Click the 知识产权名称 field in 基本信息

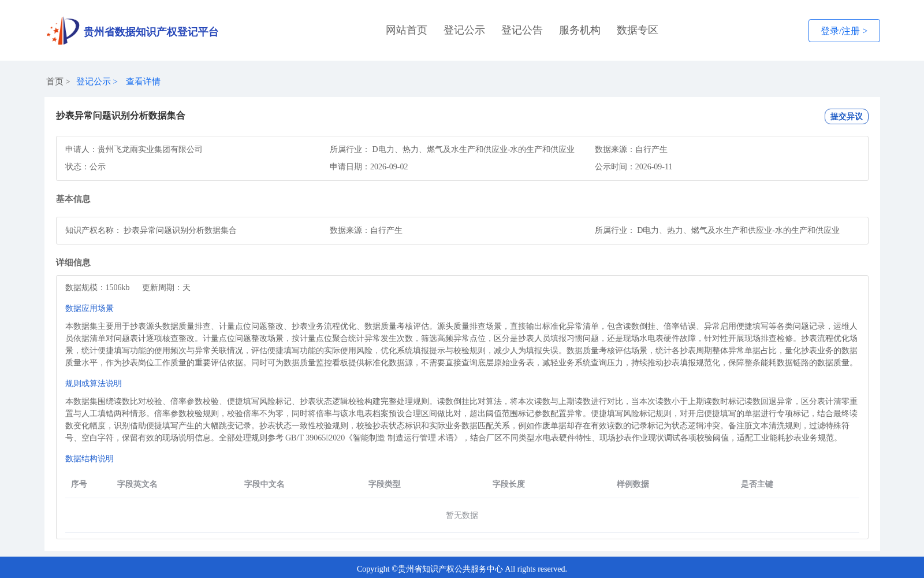point(151,230)
